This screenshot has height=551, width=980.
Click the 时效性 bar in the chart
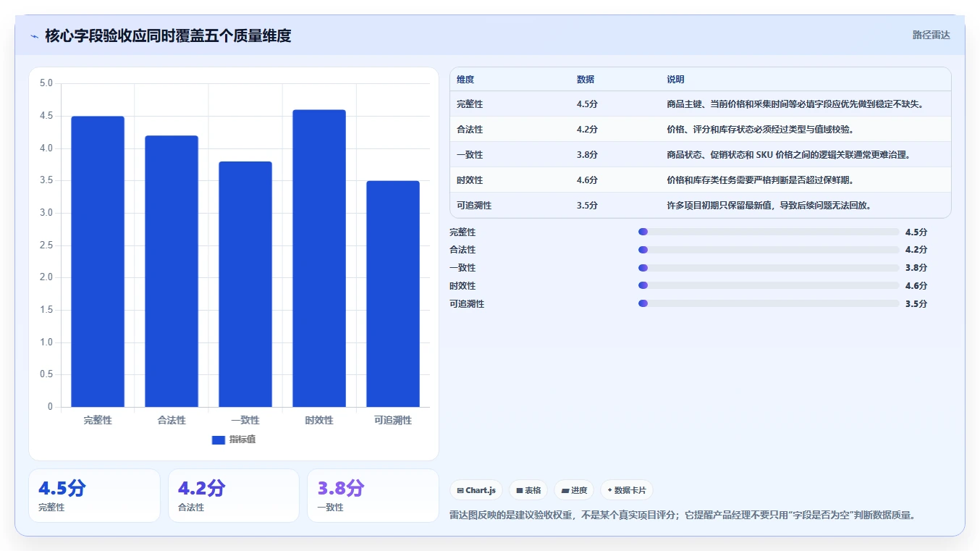click(x=319, y=258)
